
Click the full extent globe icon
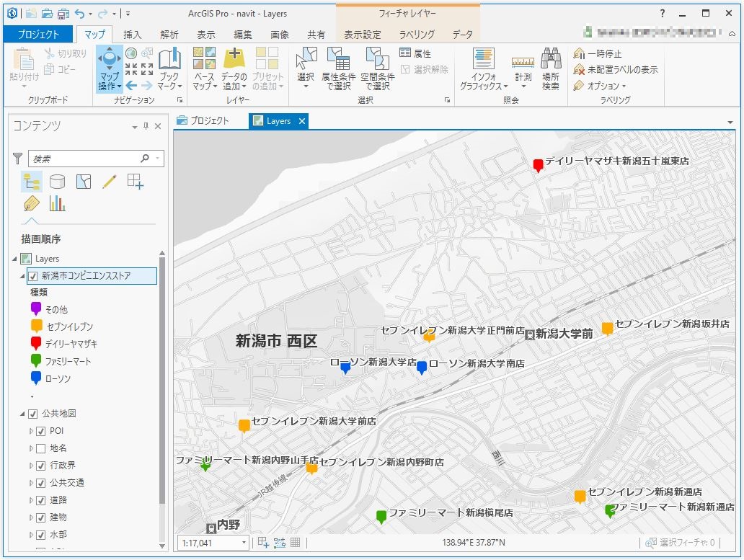(x=131, y=53)
